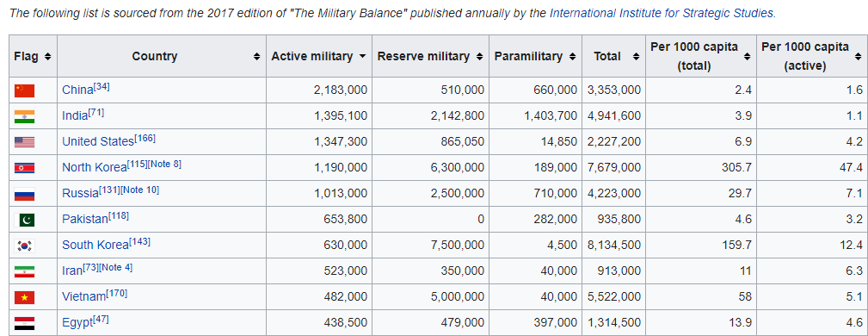Select Egypt's paramilitary value 397,000

pyautogui.click(x=555, y=323)
